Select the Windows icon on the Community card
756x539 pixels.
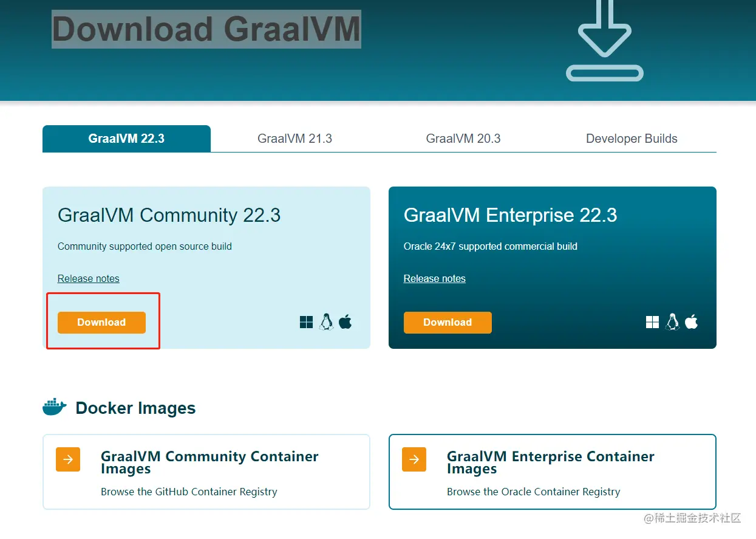(306, 322)
